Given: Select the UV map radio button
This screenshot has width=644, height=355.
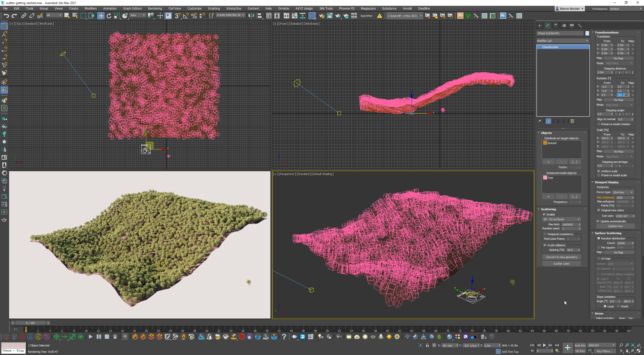Looking at the screenshot, I should click(599, 259).
